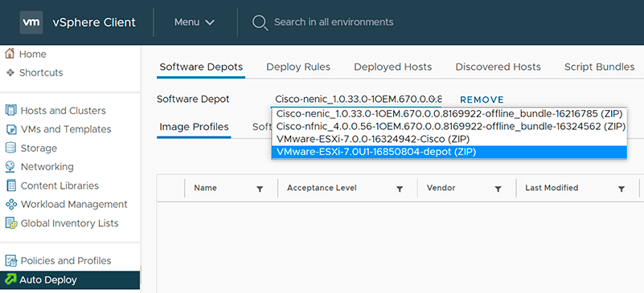644x293 pixels.
Task: Open the Script Bundles tab
Action: click(599, 67)
